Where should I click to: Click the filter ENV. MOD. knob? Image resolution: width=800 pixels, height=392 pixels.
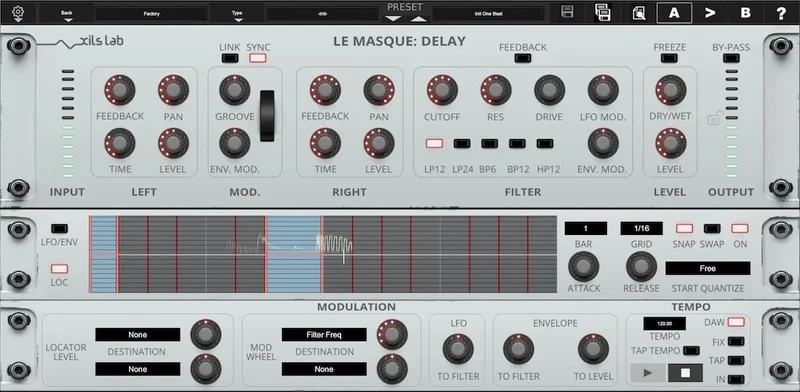point(603,143)
